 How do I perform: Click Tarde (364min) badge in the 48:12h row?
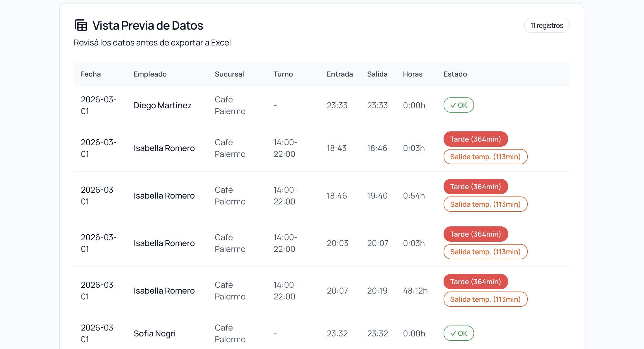point(476,282)
